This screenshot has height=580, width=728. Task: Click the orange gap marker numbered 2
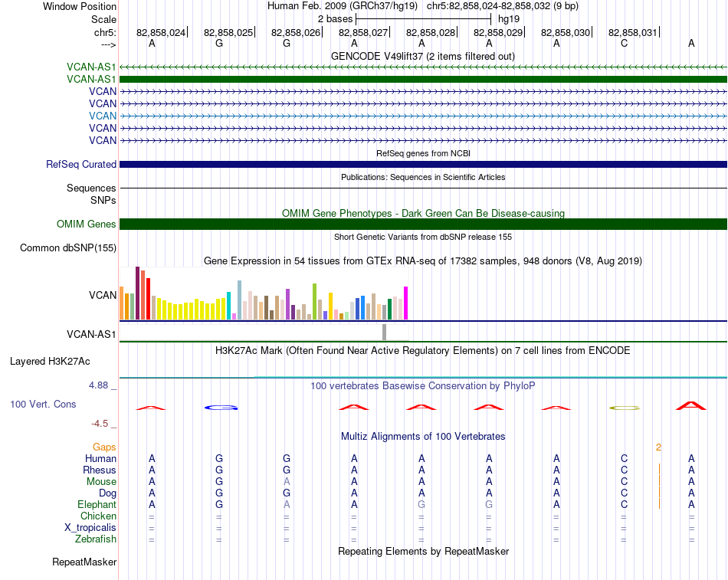coord(658,446)
